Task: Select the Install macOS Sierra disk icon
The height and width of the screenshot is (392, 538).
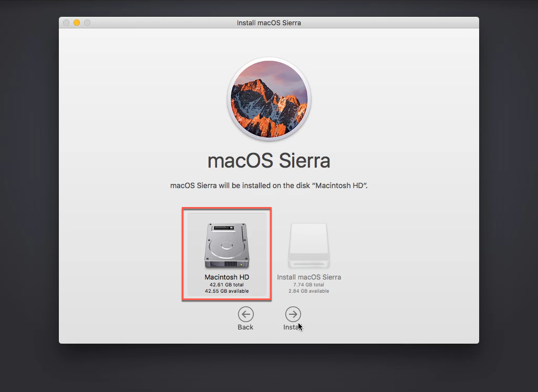Action: pos(309,245)
